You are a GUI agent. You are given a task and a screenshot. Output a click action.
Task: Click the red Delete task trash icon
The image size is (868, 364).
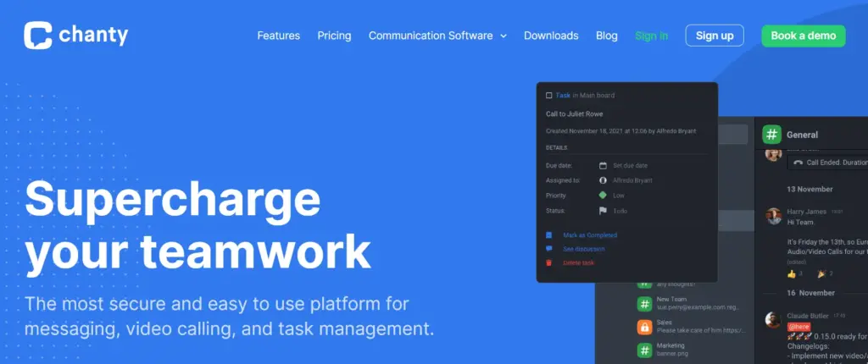[548, 263]
